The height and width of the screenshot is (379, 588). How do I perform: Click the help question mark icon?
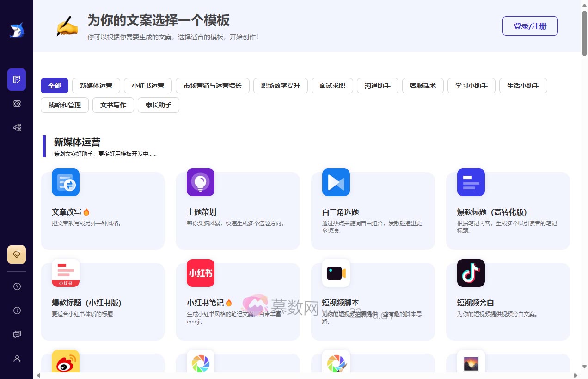(17, 286)
